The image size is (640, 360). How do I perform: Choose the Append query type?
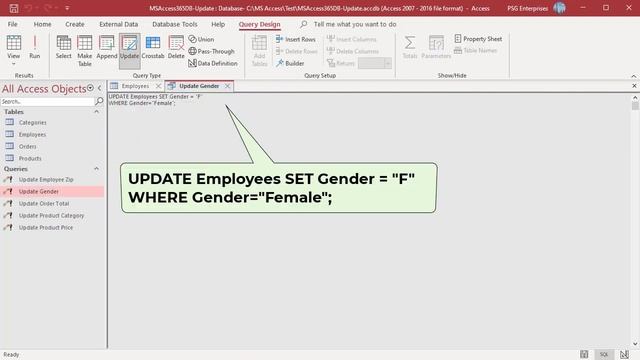click(107, 48)
